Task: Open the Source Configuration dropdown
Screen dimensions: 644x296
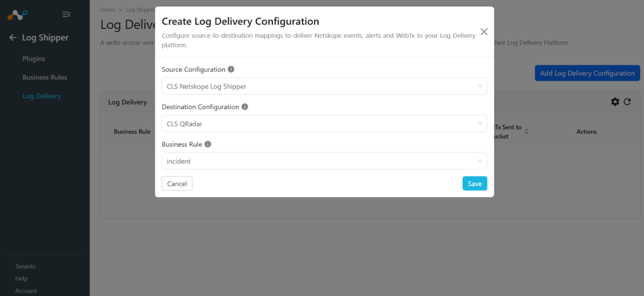Action: (x=325, y=86)
